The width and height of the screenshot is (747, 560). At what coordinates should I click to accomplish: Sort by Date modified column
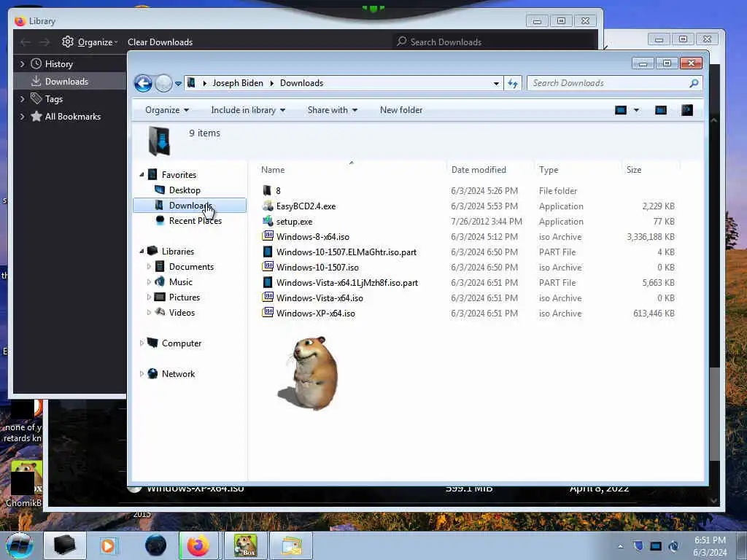coord(489,169)
